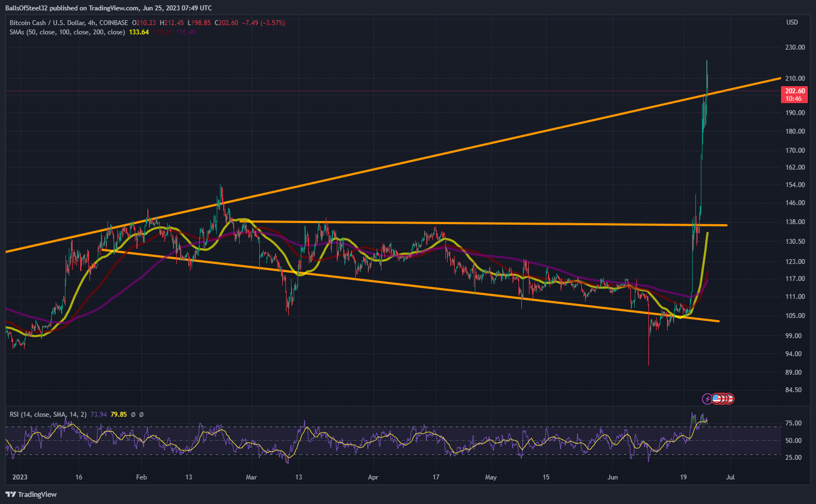
Task: Click the 84.50 price axis label
Action: point(795,390)
